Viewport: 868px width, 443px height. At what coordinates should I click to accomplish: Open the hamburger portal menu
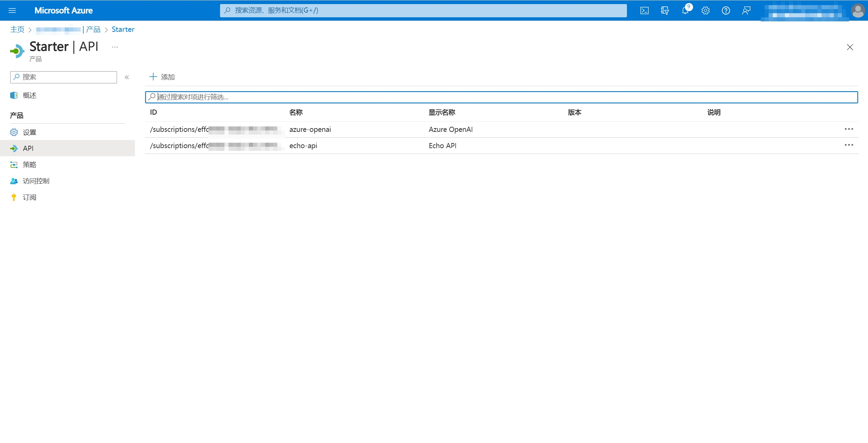click(12, 11)
